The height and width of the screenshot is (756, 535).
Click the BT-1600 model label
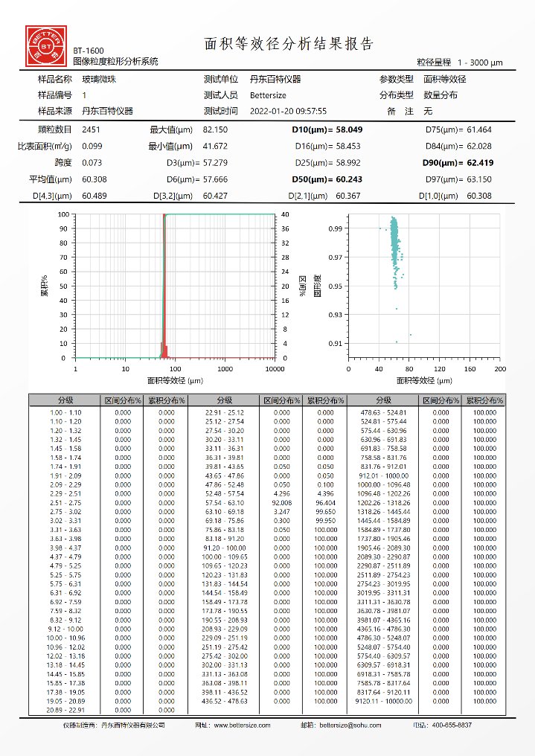89,51
